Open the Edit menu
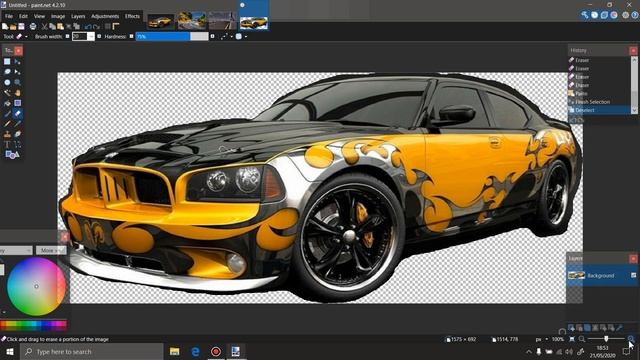Image resolution: width=640 pixels, height=360 pixels. [x=23, y=16]
